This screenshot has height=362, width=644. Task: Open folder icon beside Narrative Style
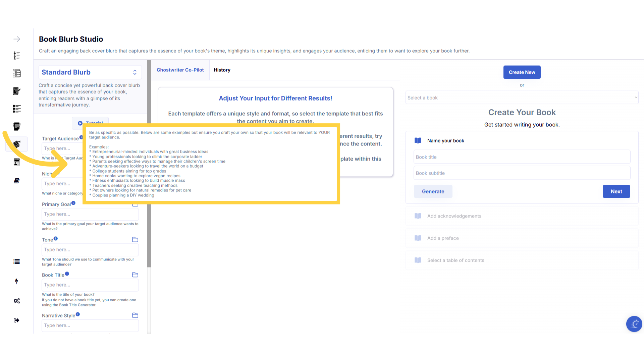135,315
